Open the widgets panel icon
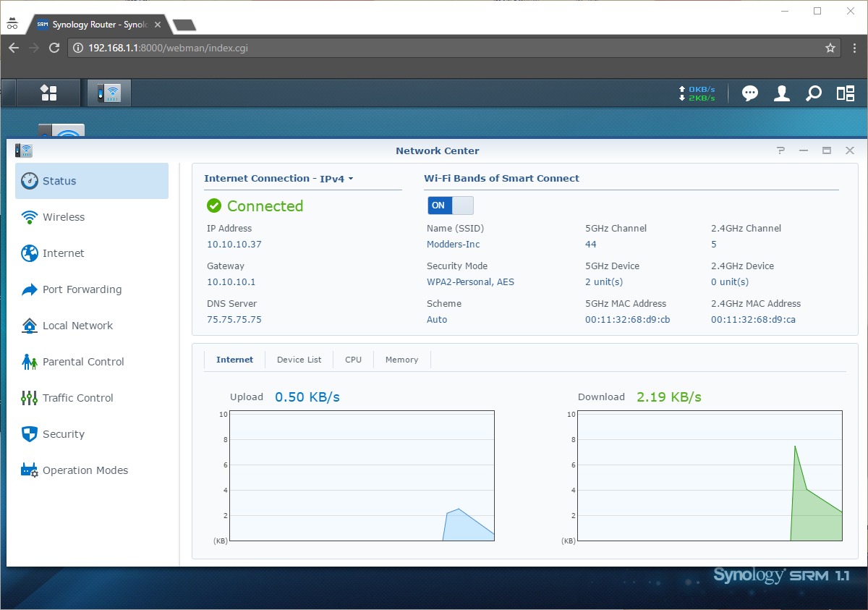Viewport: 868px width, 610px height. tap(846, 93)
